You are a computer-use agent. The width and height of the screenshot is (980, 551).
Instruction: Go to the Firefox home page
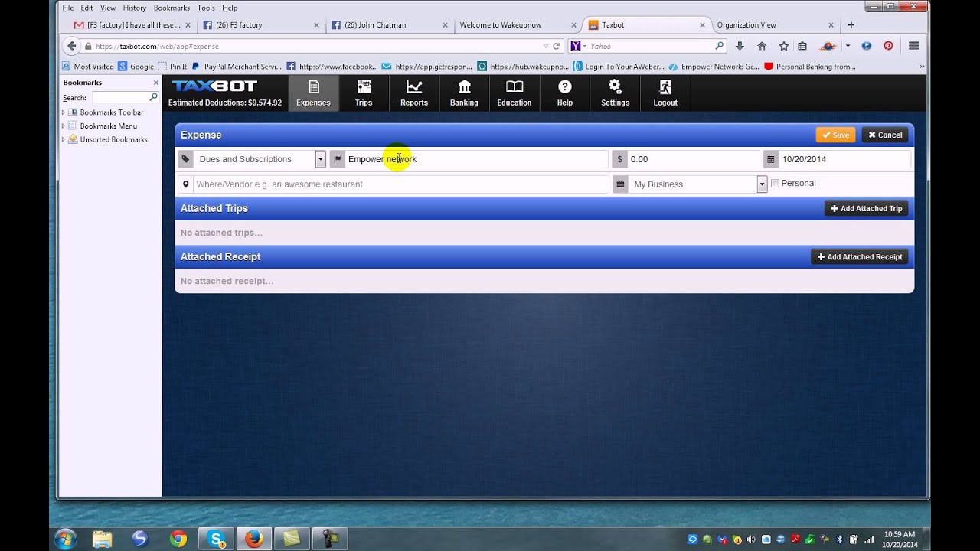pos(762,46)
